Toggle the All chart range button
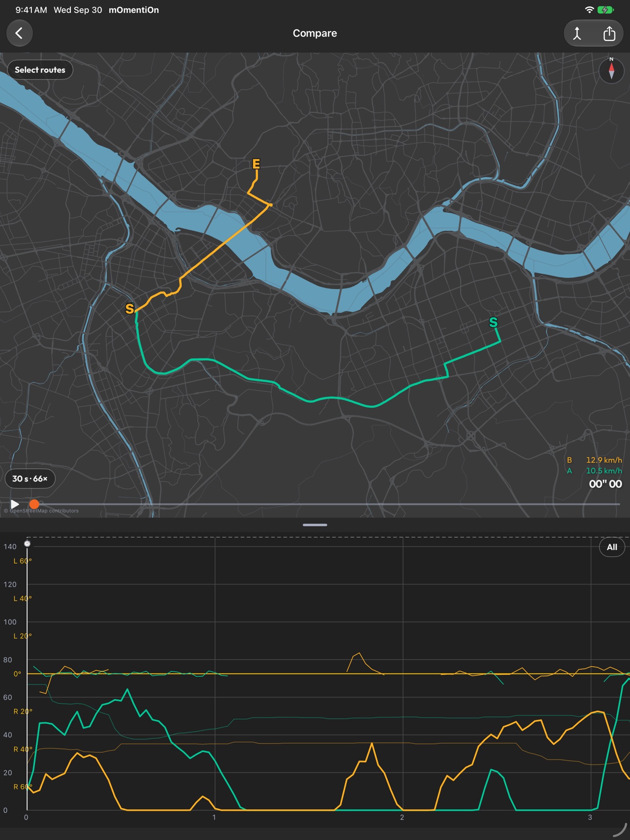630x840 pixels. 612,547
